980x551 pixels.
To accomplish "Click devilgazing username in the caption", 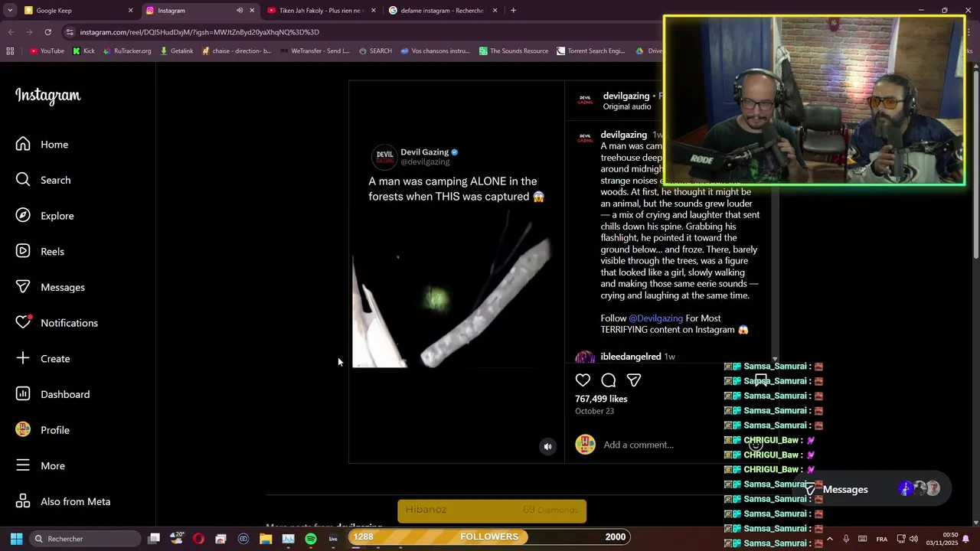I will [623, 135].
